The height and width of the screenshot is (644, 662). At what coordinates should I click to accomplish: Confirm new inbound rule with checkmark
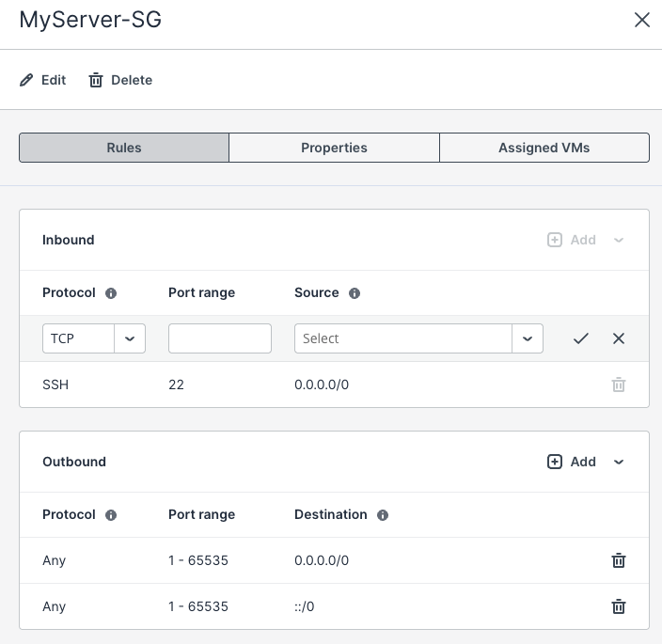(x=581, y=338)
